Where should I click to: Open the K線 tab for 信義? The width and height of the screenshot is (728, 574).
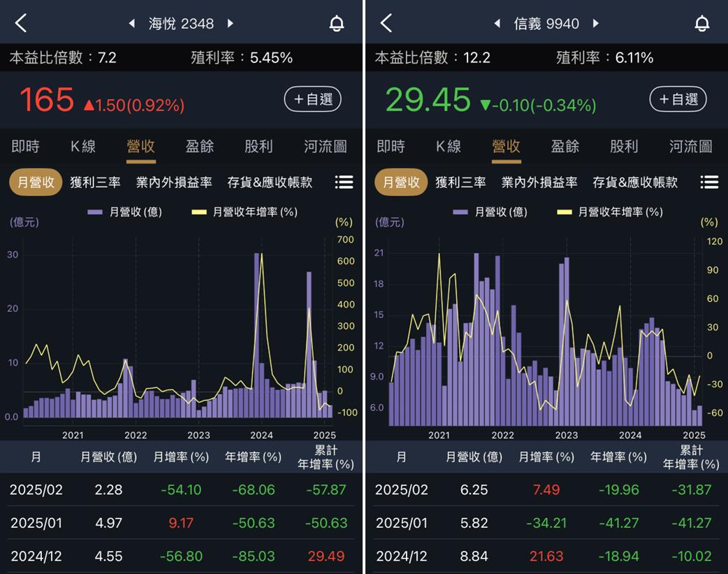click(449, 146)
